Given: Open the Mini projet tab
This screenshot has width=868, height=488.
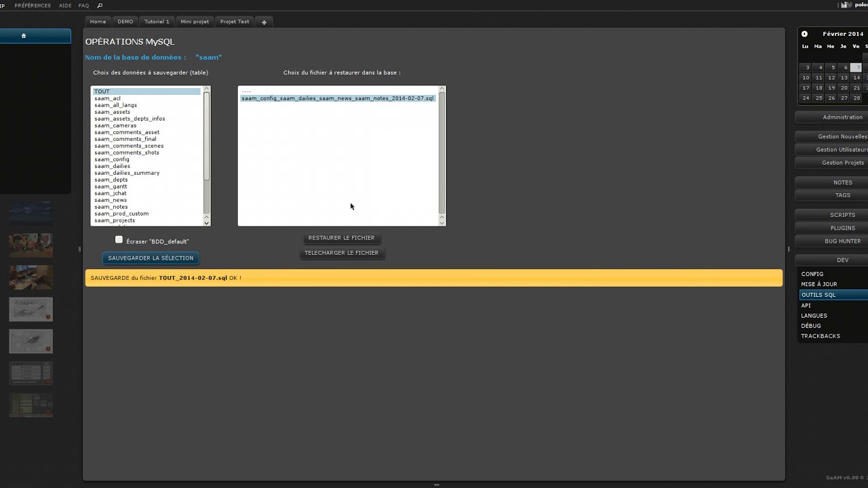Looking at the screenshot, I should coord(195,22).
